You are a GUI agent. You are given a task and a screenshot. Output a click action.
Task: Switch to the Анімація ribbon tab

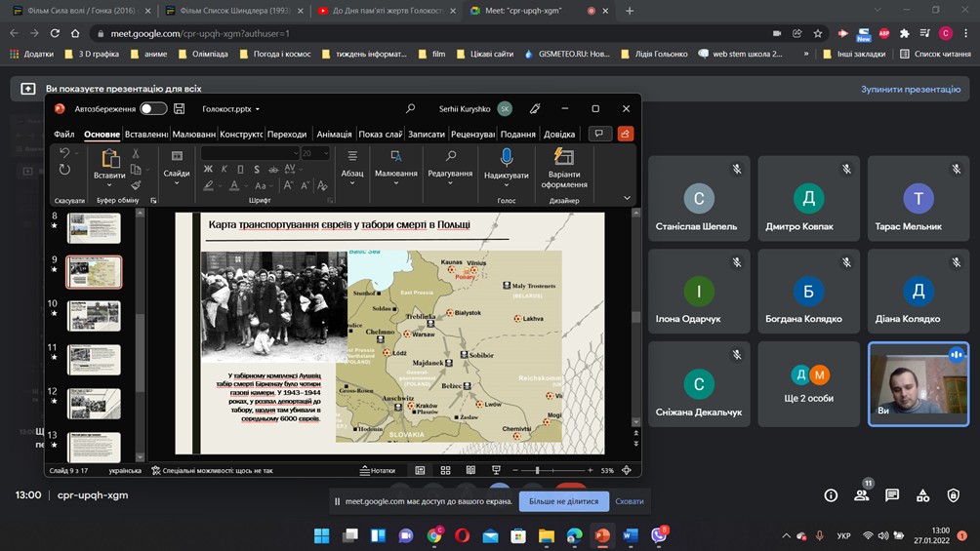coord(334,134)
